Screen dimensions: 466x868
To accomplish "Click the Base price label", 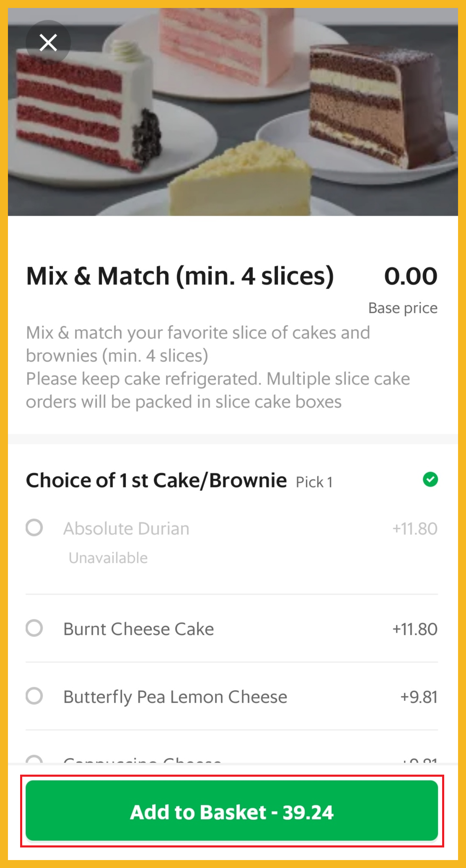I will [403, 308].
